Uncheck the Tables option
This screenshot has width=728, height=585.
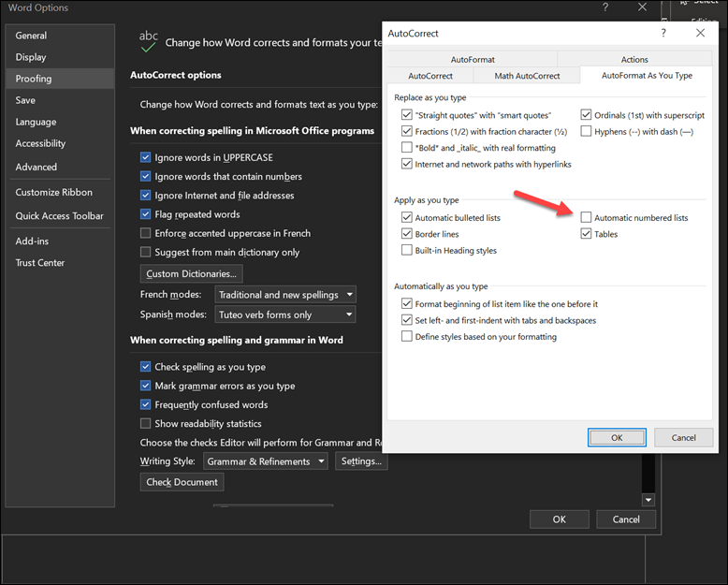tap(587, 234)
